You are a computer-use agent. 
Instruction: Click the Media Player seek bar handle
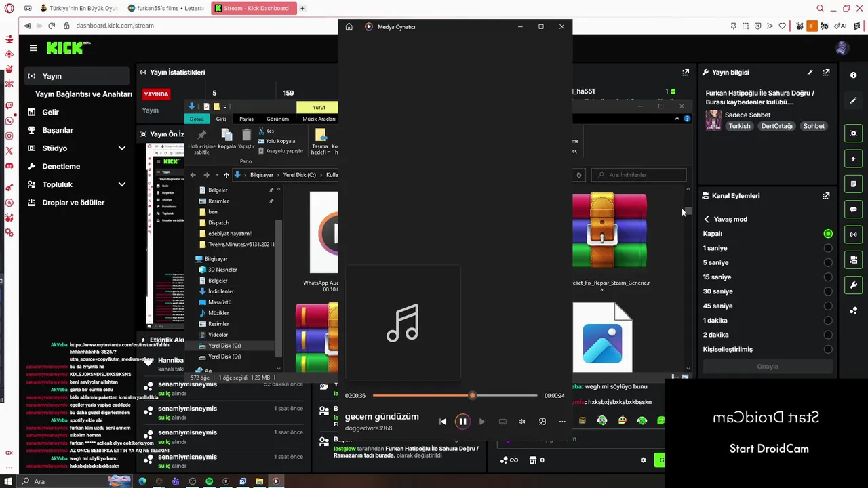(x=472, y=395)
